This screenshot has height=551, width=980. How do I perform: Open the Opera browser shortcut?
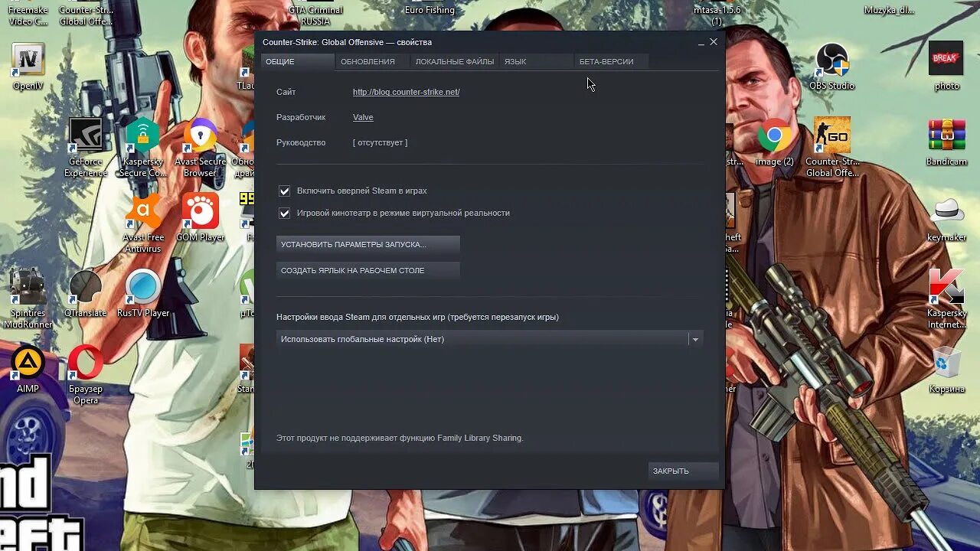click(x=86, y=373)
